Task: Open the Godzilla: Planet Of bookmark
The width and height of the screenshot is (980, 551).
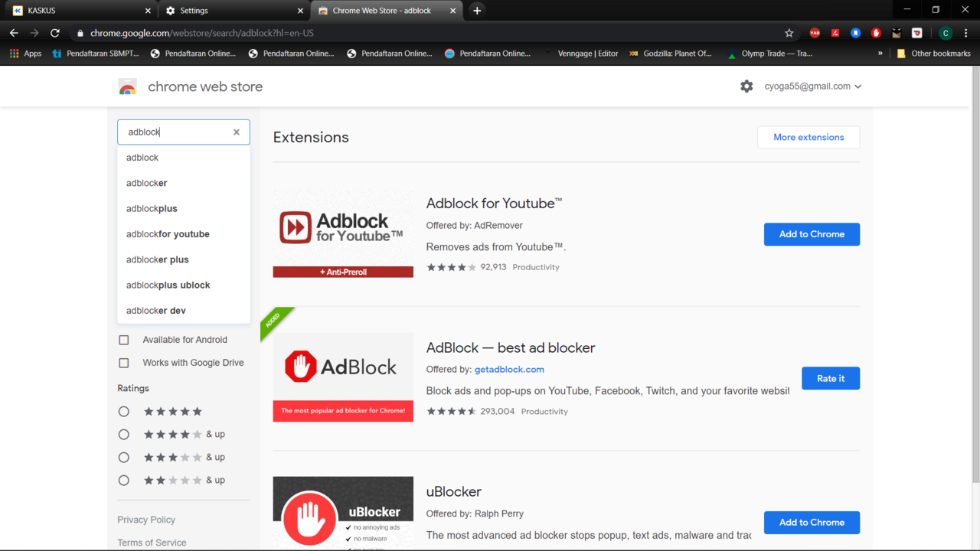Action: (670, 54)
